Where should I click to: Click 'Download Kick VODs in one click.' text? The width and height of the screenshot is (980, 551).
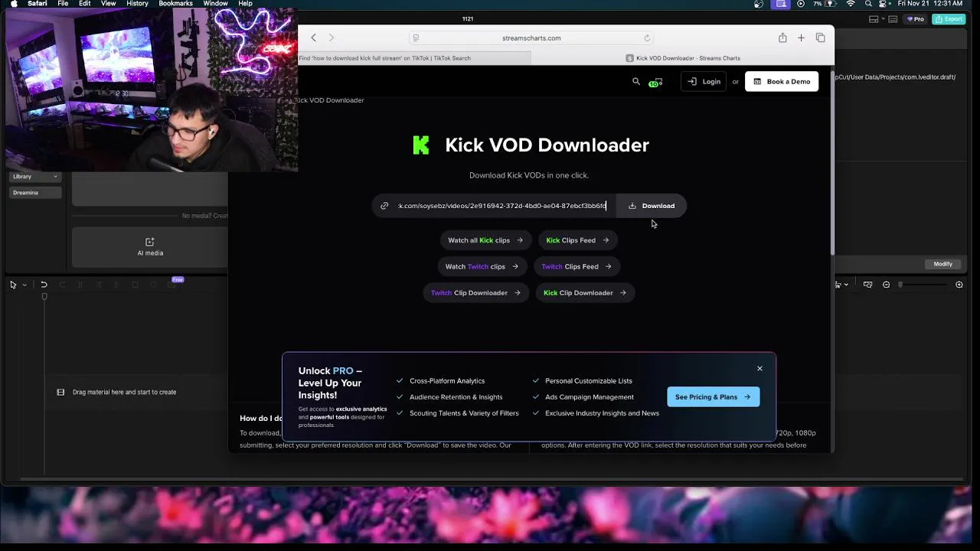[x=529, y=175]
